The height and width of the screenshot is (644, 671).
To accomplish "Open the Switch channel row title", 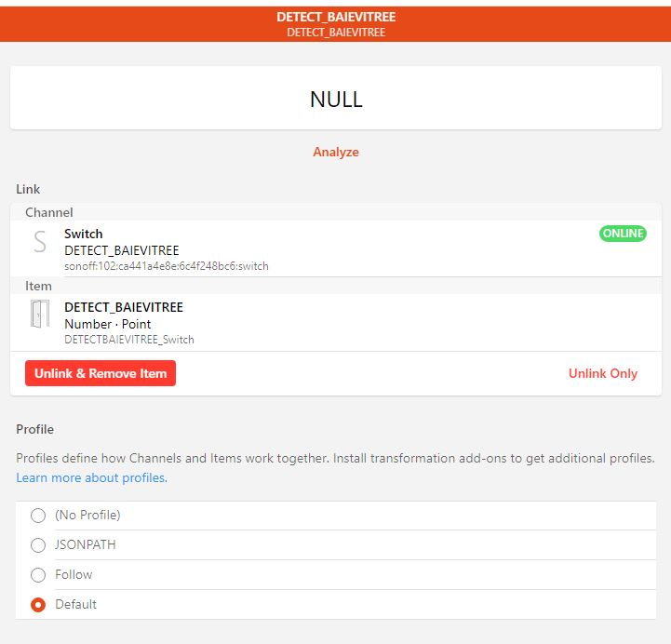I will click(x=84, y=234).
